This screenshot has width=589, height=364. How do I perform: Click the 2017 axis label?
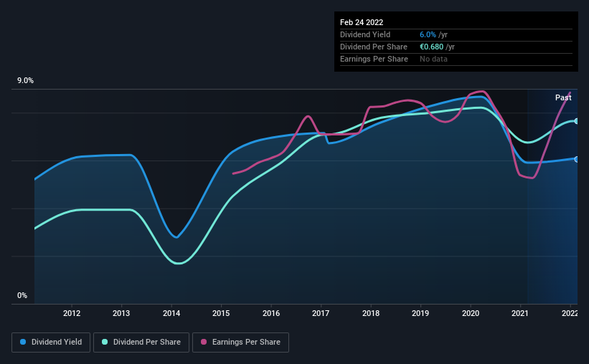(321, 313)
